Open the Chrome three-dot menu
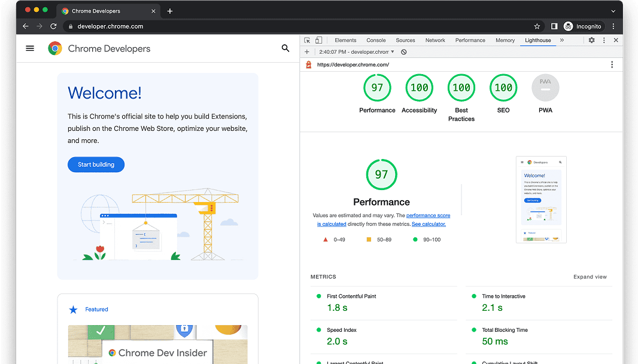638x364 pixels. point(613,26)
